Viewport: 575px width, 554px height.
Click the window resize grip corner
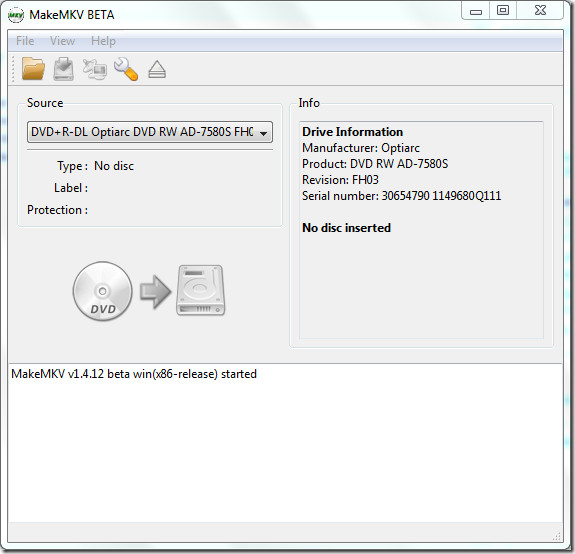coord(557,537)
